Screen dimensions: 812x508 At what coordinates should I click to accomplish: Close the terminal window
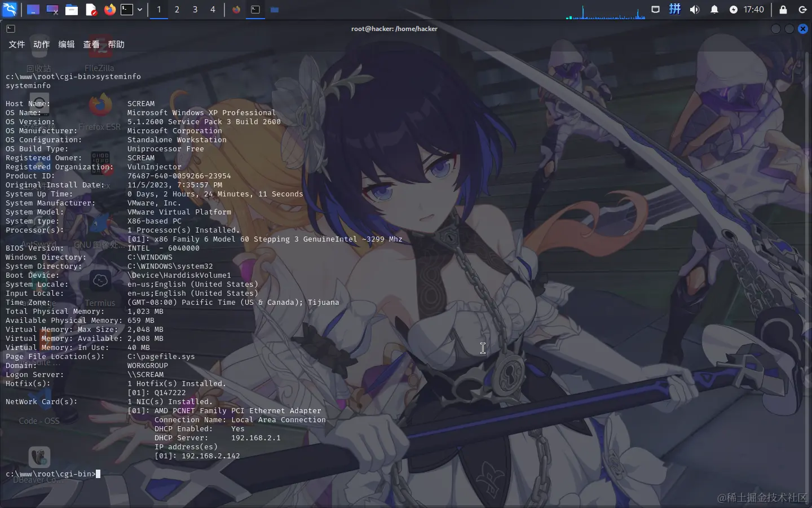tap(803, 29)
